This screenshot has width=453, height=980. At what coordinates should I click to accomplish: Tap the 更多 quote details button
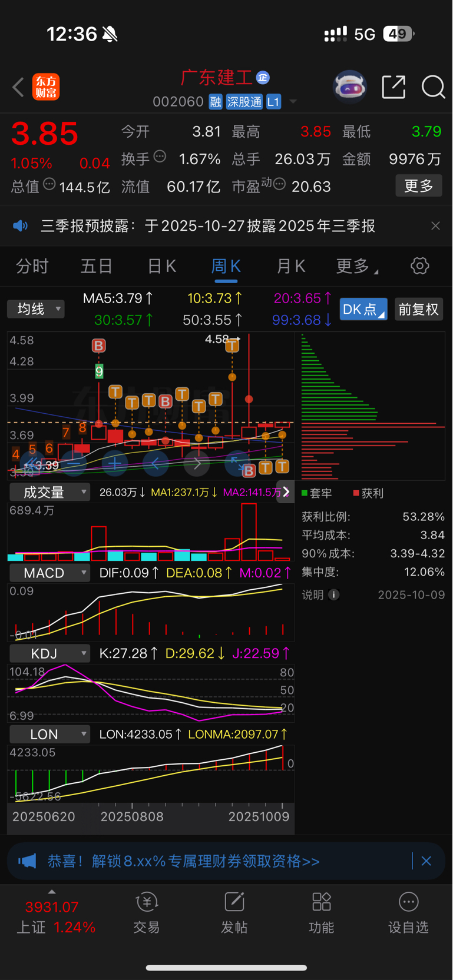[418, 186]
